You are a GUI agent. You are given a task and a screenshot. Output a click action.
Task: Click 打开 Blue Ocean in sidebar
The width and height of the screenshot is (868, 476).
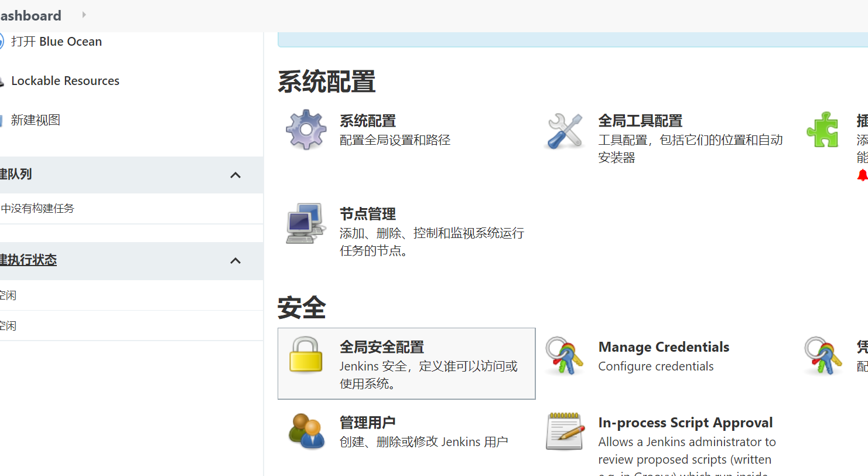[x=56, y=42]
